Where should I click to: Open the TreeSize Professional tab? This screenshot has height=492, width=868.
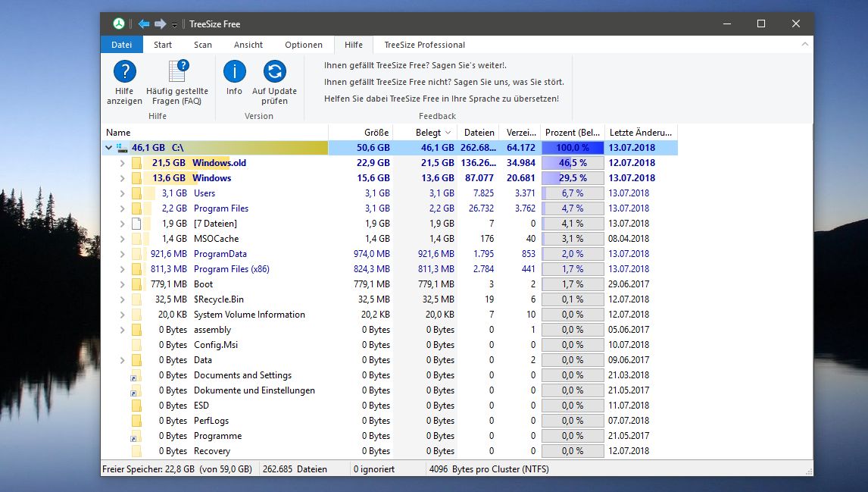tap(425, 45)
